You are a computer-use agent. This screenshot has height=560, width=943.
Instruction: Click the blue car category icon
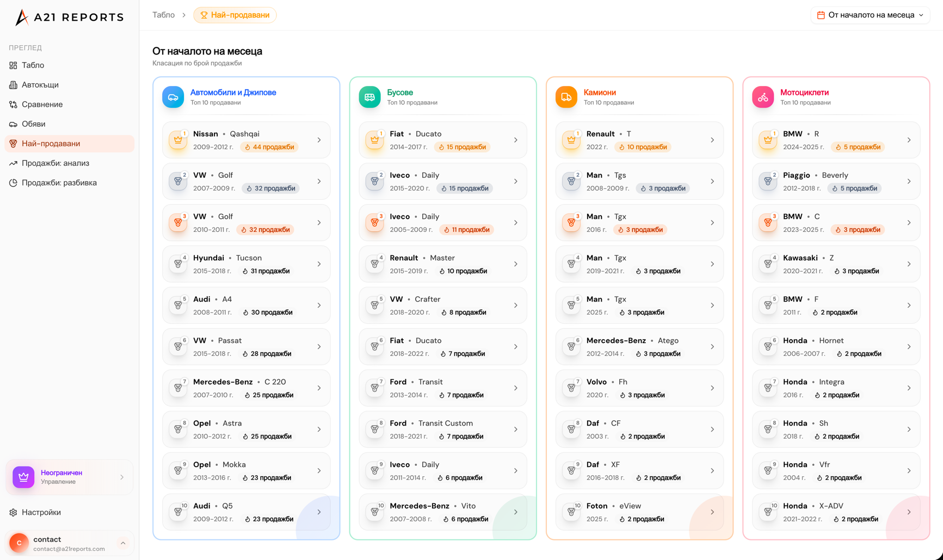click(x=173, y=97)
